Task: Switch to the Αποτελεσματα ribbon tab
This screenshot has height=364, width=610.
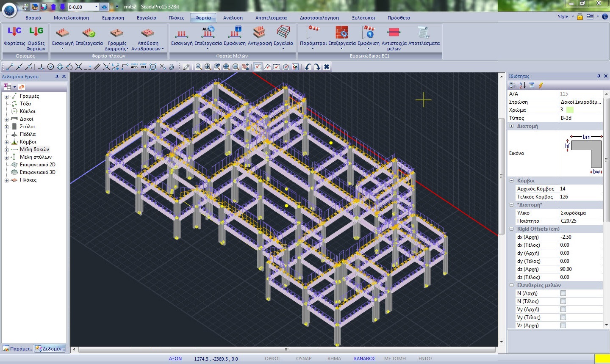Action: tap(271, 18)
